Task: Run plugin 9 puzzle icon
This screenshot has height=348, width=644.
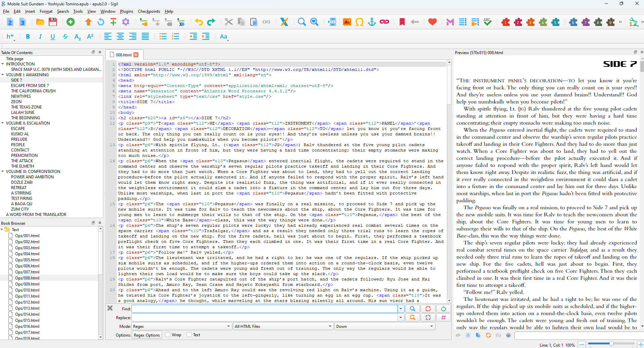Action: click(611, 22)
